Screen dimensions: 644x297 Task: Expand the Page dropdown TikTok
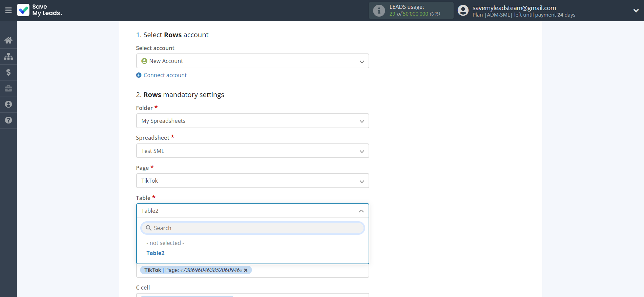pos(252,181)
